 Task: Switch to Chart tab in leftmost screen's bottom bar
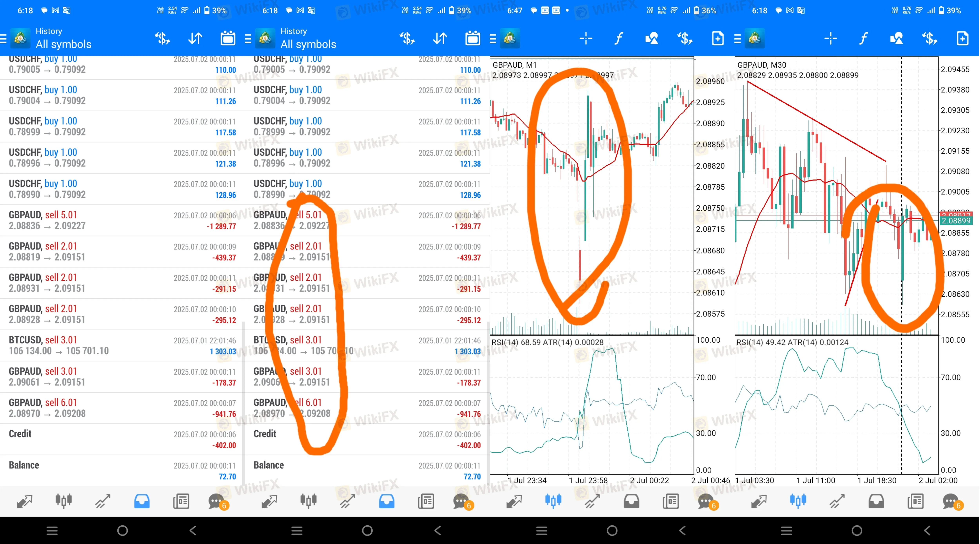pos(64,501)
